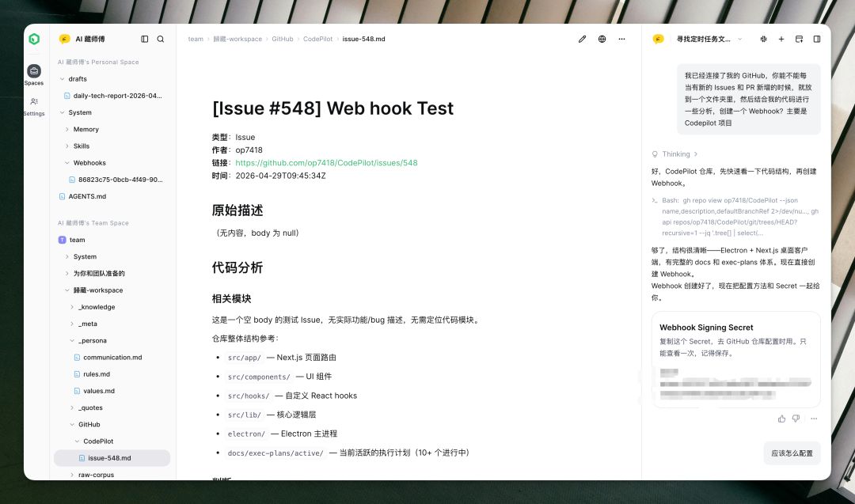Start a new chat with the plus icon

(781, 39)
